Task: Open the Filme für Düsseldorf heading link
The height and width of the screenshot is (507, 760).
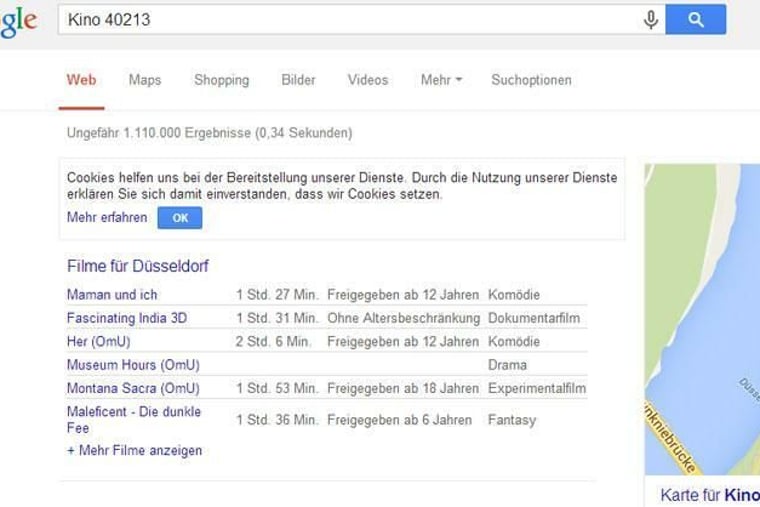Action: 137,266
